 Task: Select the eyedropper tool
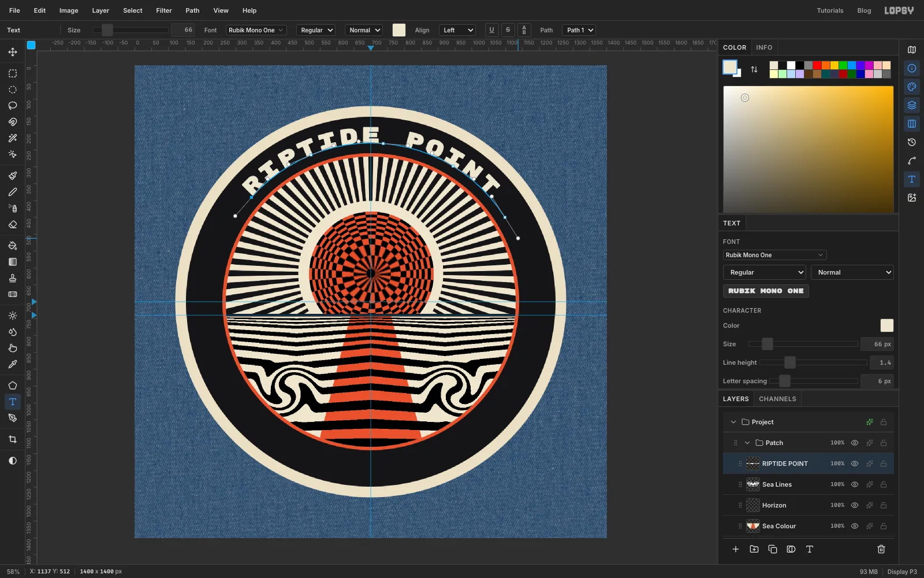tap(13, 364)
